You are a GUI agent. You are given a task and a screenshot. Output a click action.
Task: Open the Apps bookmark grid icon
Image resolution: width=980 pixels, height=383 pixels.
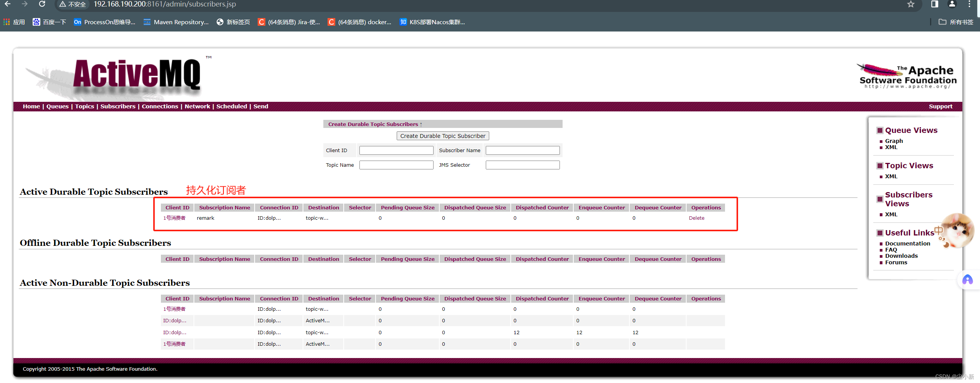tap(7, 22)
